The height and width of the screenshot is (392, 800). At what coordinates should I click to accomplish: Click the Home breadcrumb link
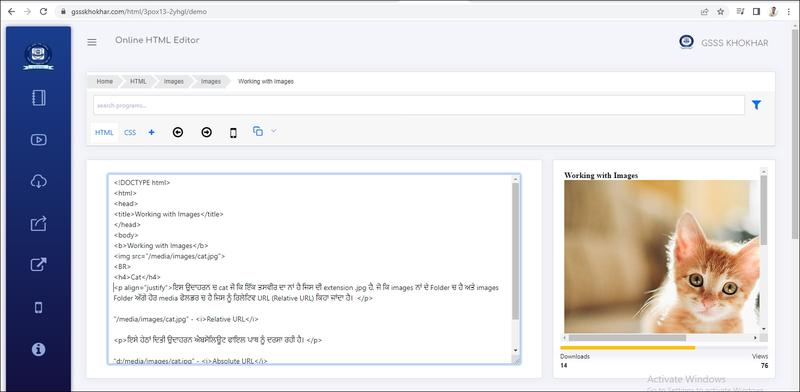[105, 81]
